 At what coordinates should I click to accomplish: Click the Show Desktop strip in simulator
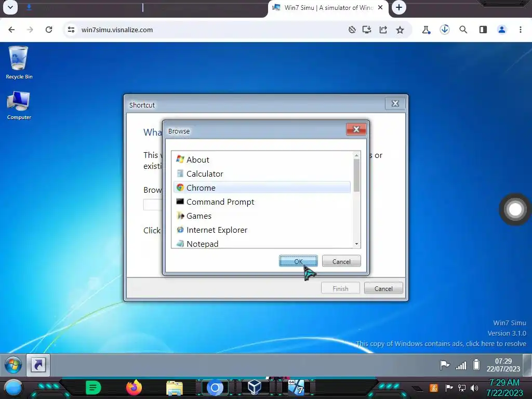click(527, 365)
